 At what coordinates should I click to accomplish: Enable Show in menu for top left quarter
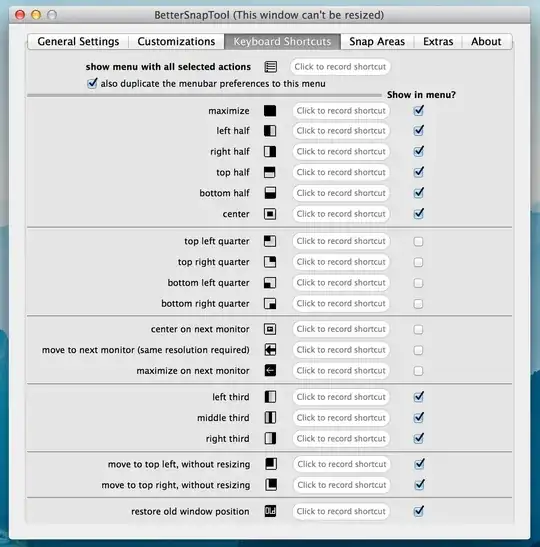418,241
